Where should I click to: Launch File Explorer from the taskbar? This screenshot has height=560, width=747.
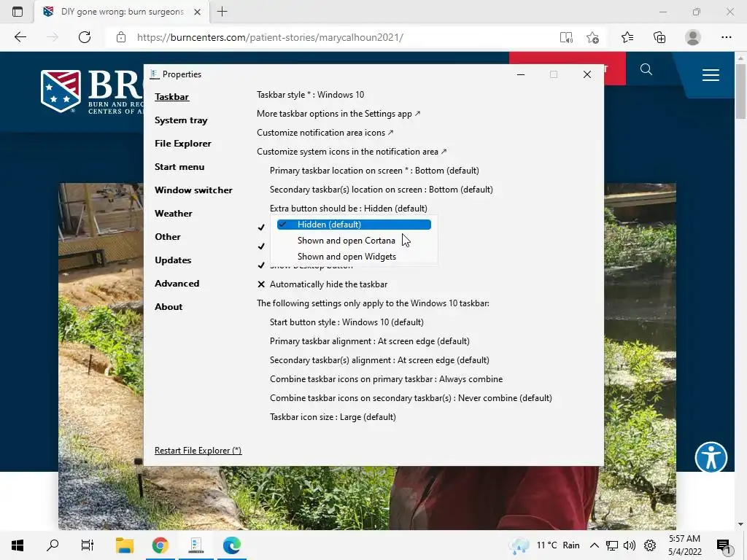(x=125, y=545)
